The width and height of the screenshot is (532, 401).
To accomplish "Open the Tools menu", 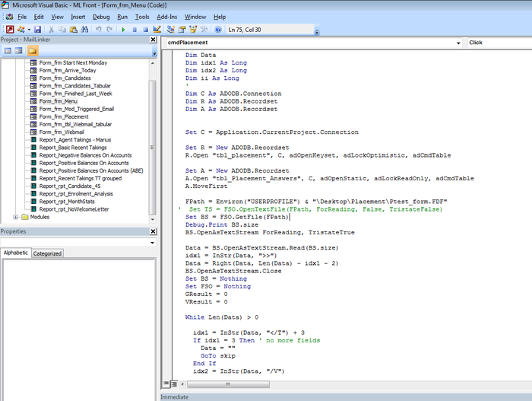I will pyautogui.click(x=142, y=17).
